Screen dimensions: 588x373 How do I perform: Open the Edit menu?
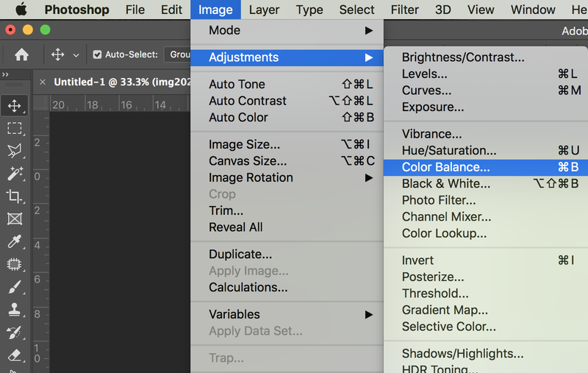pyautogui.click(x=171, y=10)
